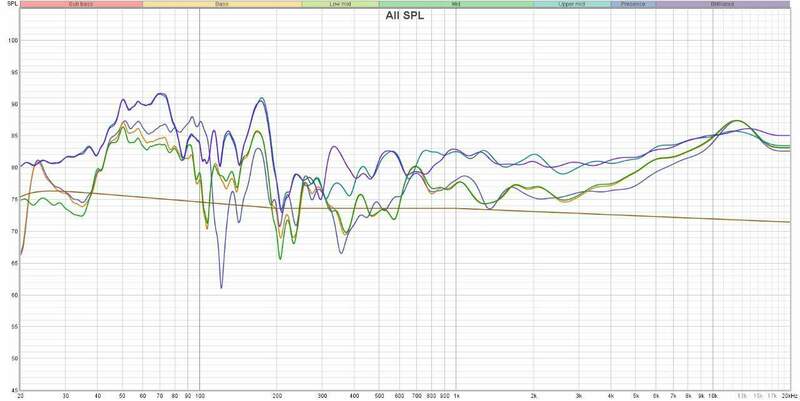
Task: Click the red Sub Bass band label
Action: click(x=82, y=5)
